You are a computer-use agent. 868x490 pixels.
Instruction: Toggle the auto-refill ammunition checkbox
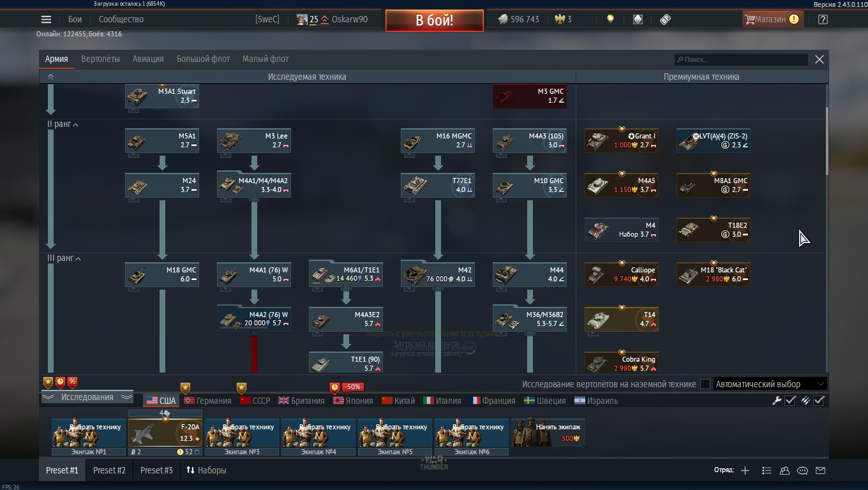click(x=819, y=401)
